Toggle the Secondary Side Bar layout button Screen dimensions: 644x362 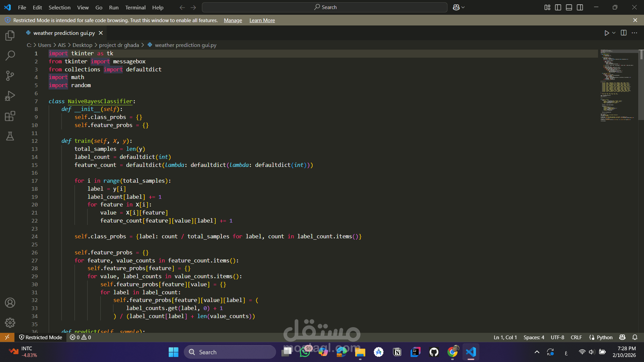(x=580, y=7)
